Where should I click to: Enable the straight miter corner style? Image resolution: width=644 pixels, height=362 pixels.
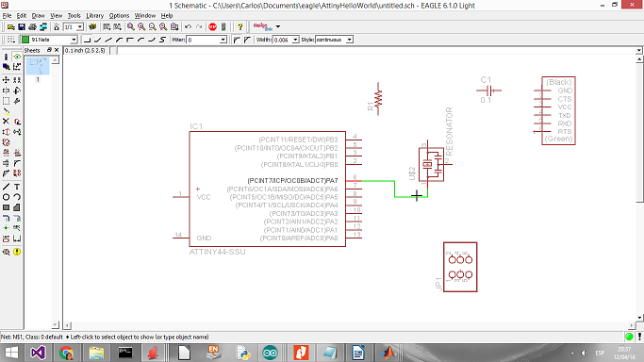247,40
